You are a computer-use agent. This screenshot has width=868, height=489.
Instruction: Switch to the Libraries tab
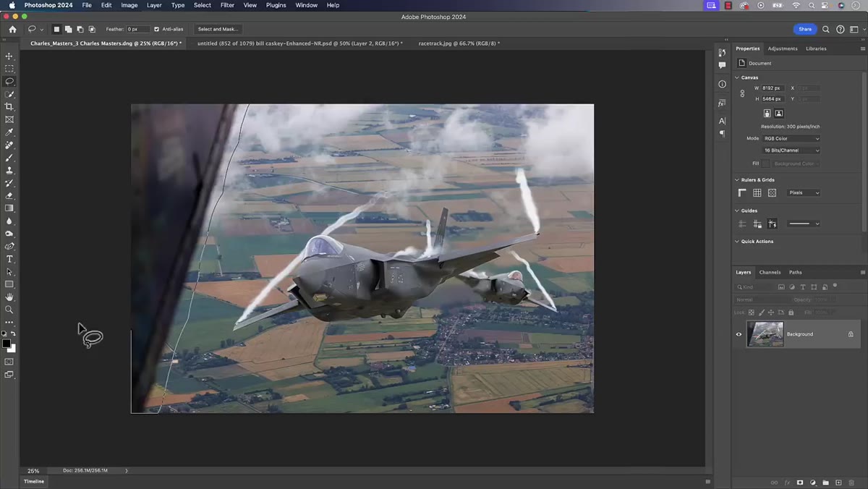816,48
